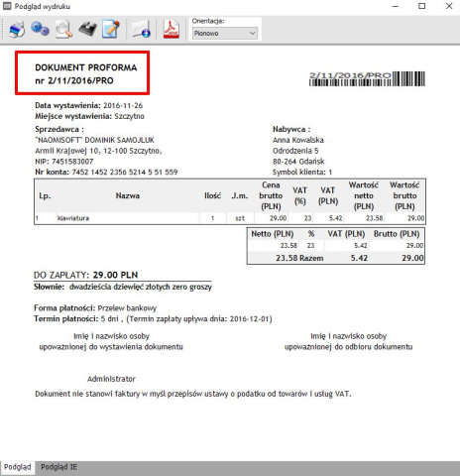
Task: Click the Nr konta account number line
Action: tap(106, 172)
